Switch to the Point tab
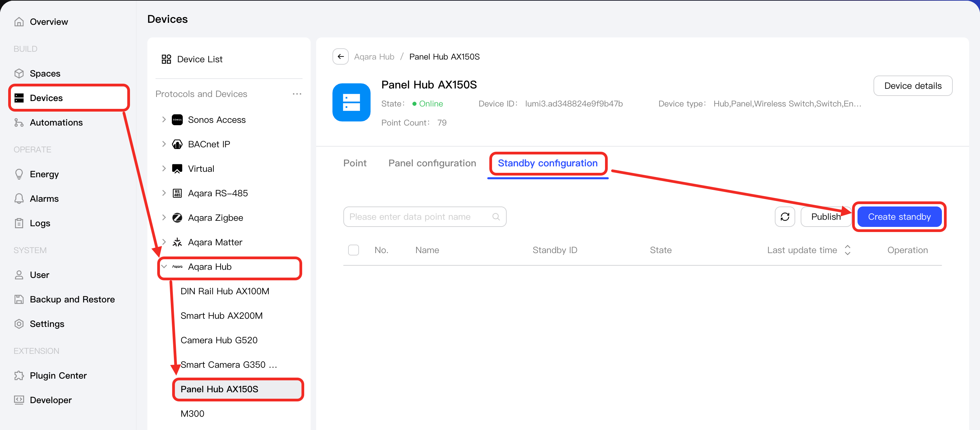 pyautogui.click(x=355, y=163)
